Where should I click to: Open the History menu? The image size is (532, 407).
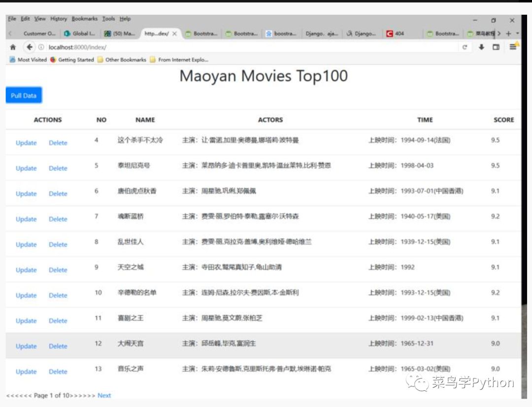tap(59, 19)
